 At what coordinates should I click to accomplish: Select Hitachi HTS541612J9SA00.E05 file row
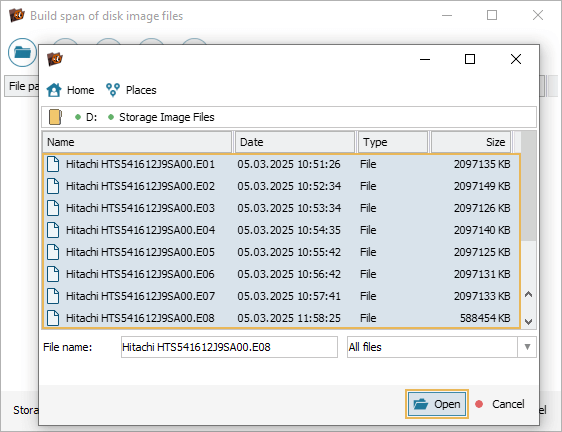coord(281,252)
